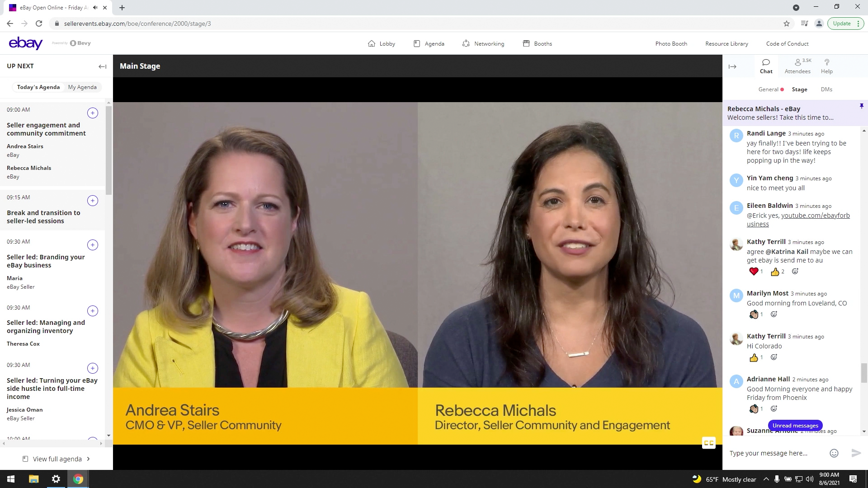Collapse the Up Next sidebar
Image resolution: width=868 pixels, height=488 pixels.
(102, 66)
